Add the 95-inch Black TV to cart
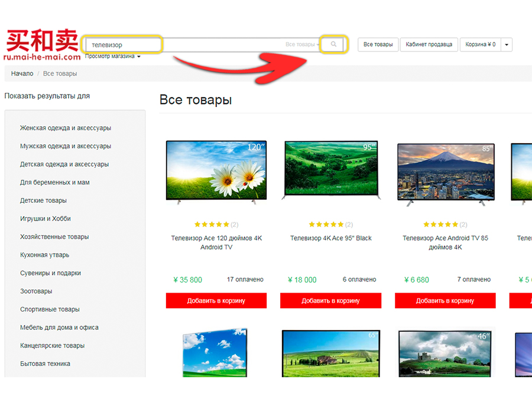Screen dimensions: 532x405 coord(331,300)
